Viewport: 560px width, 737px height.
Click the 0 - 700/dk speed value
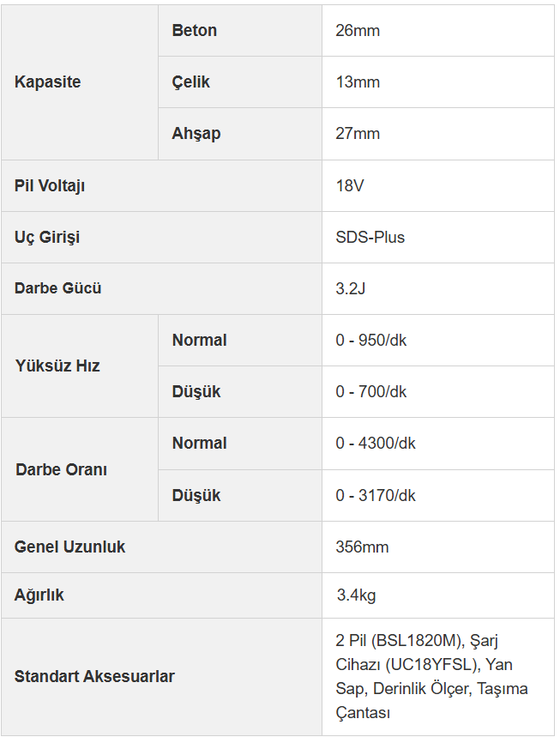click(x=371, y=392)
